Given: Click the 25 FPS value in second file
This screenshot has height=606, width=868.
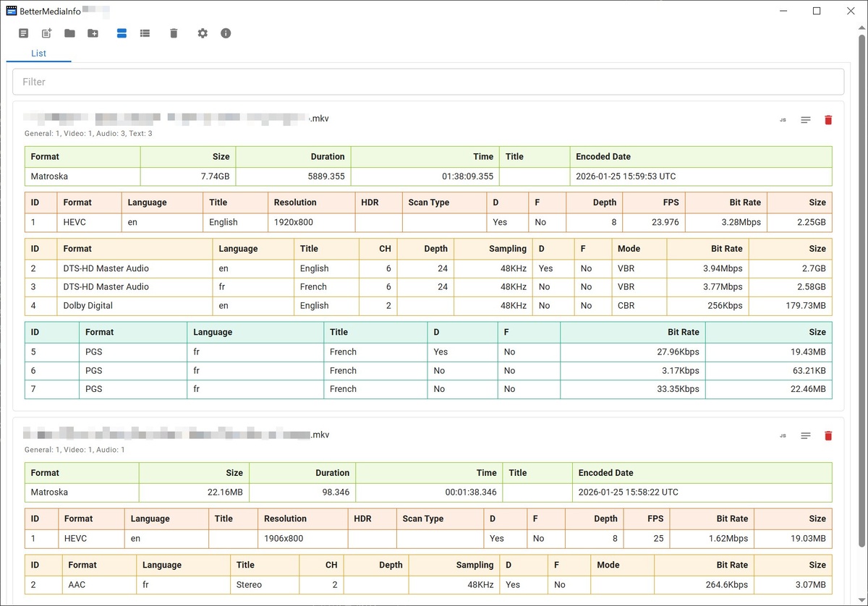Looking at the screenshot, I should 648,538.
